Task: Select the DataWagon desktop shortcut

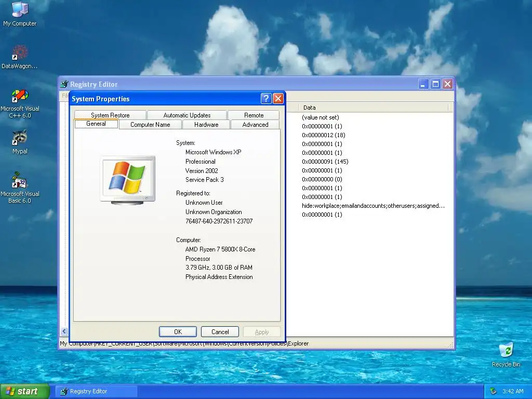Action: click(20, 57)
